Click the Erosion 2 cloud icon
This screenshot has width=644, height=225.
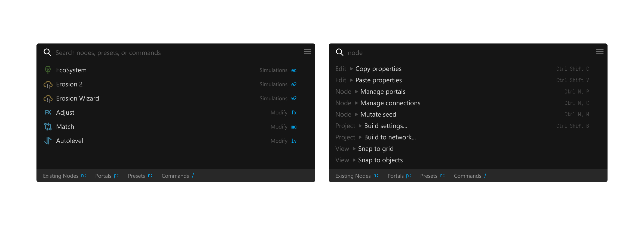coord(48,85)
